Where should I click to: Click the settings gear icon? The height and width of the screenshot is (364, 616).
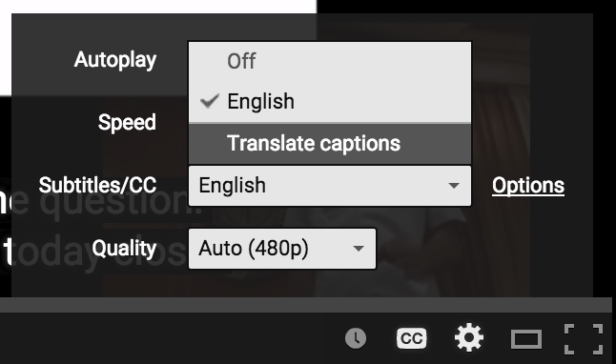[x=469, y=337]
